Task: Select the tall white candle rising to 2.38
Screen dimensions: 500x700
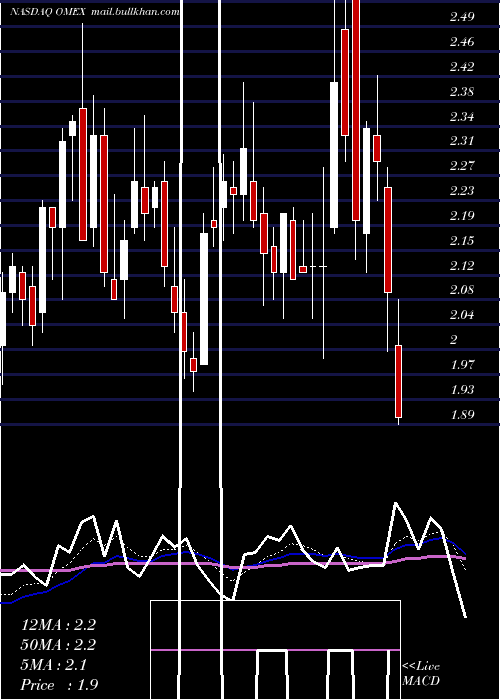Action: point(334,155)
